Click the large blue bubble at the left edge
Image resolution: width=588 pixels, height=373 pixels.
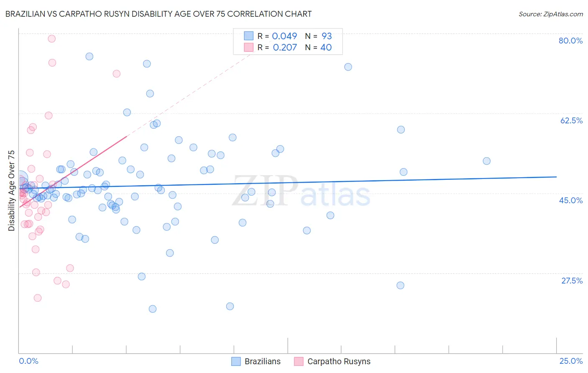point(20,179)
